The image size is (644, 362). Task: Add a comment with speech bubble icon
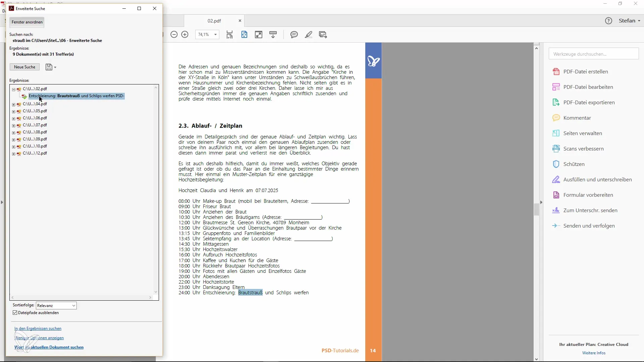(294, 35)
